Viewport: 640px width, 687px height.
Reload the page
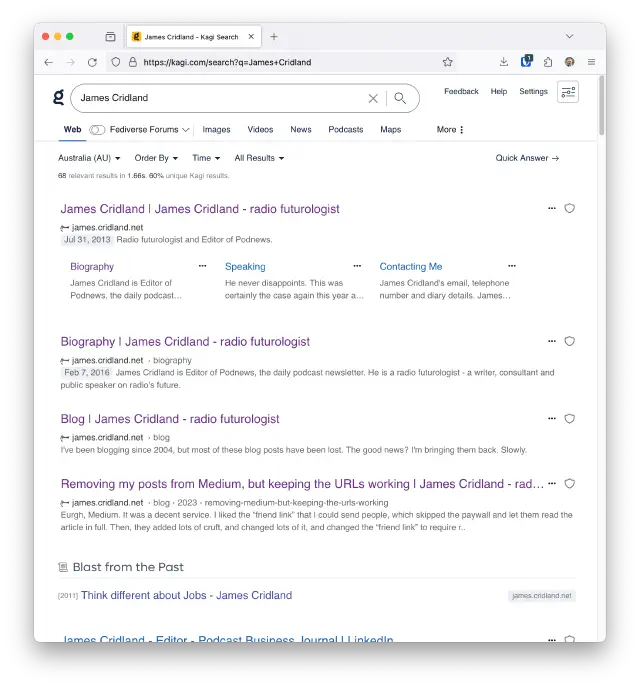(92, 62)
